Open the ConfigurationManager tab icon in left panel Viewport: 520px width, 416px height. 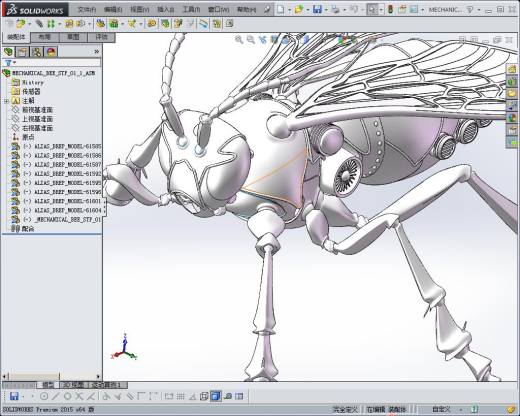coord(37,52)
